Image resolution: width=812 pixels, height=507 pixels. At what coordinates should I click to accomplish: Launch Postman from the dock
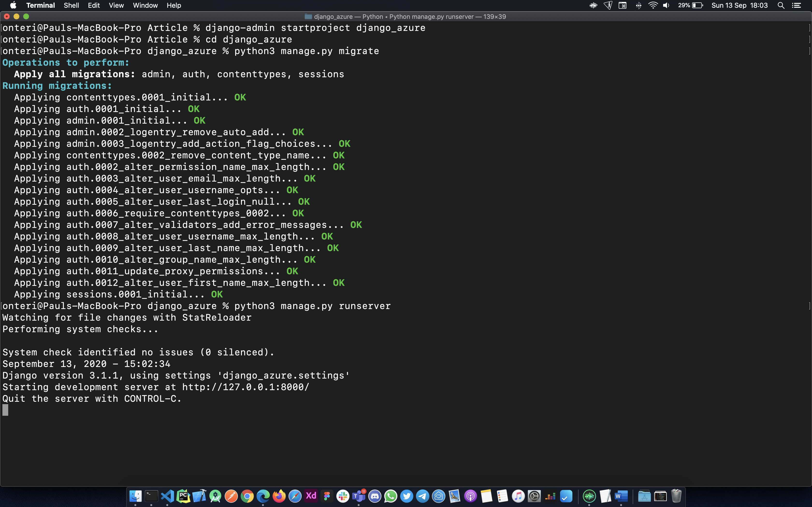tap(231, 496)
